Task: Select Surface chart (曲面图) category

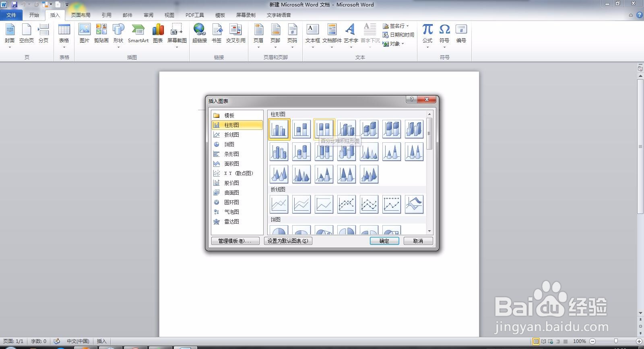Action: point(237,193)
